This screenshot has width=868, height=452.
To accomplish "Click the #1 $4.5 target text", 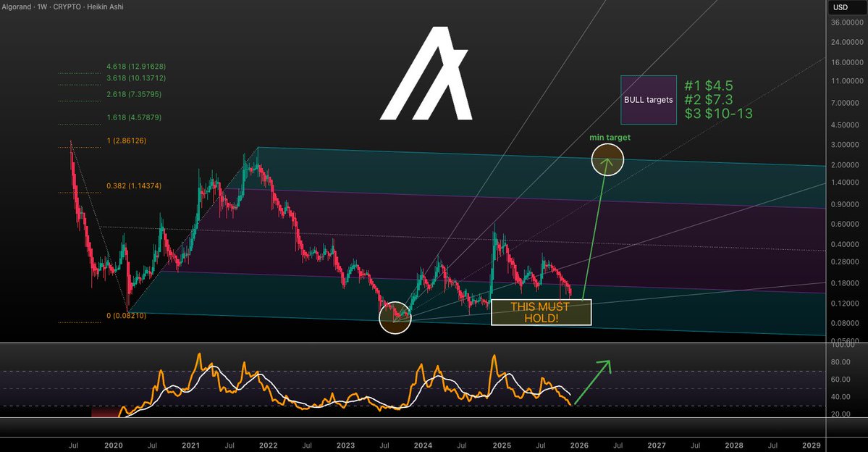I will click(709, 86).
